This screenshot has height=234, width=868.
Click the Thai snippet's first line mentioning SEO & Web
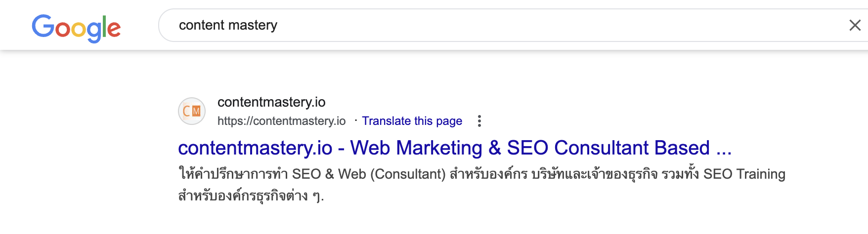pos(481,174)
